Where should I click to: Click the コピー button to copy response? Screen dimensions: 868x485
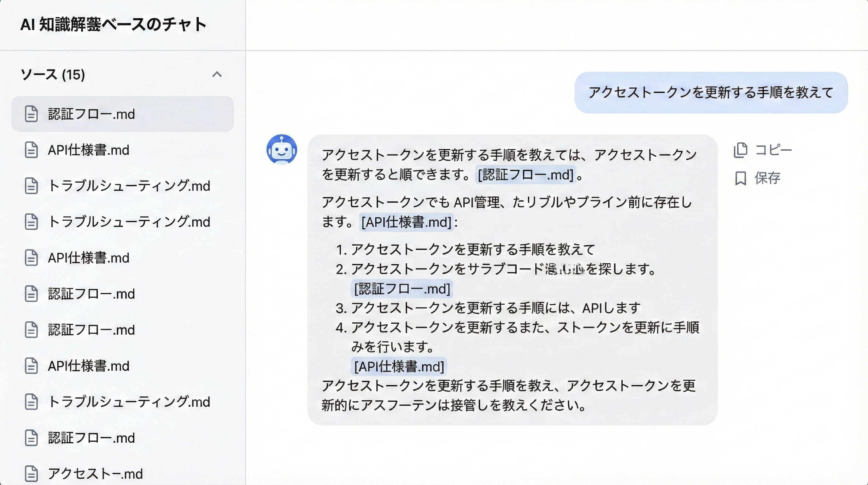[x=773, y=150]
